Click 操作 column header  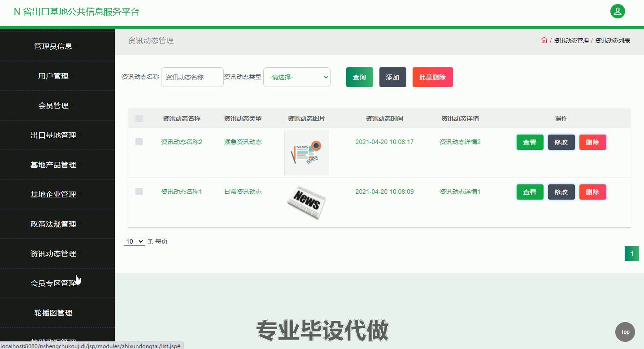pos(561,118)
